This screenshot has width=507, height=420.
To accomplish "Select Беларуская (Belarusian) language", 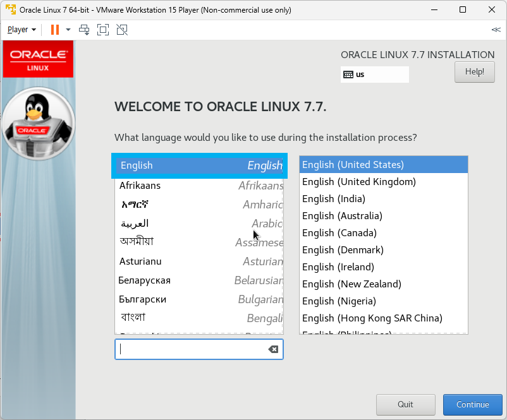I will [x=199, y=280].
